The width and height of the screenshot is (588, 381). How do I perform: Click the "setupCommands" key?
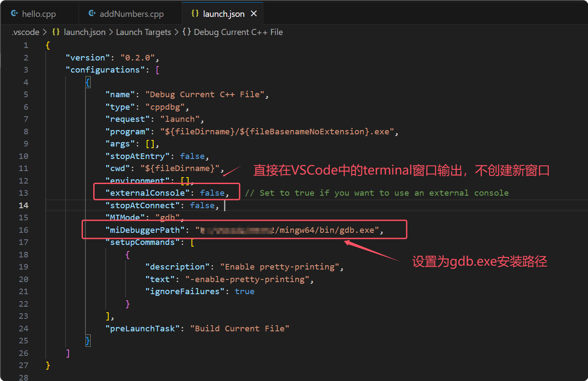(142, 242)
